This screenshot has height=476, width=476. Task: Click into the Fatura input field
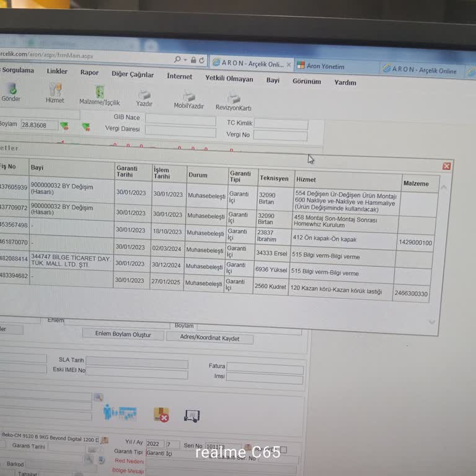(265, 368)
